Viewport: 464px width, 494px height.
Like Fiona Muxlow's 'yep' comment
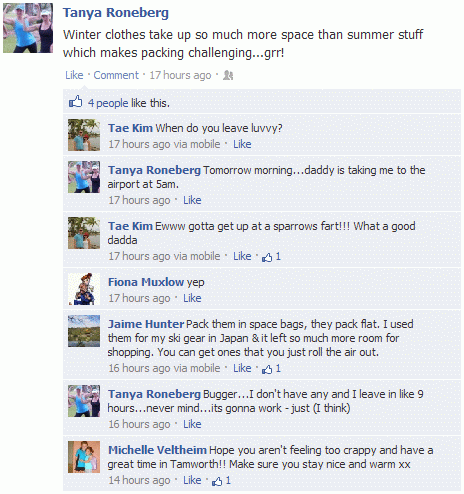[192, 298]
